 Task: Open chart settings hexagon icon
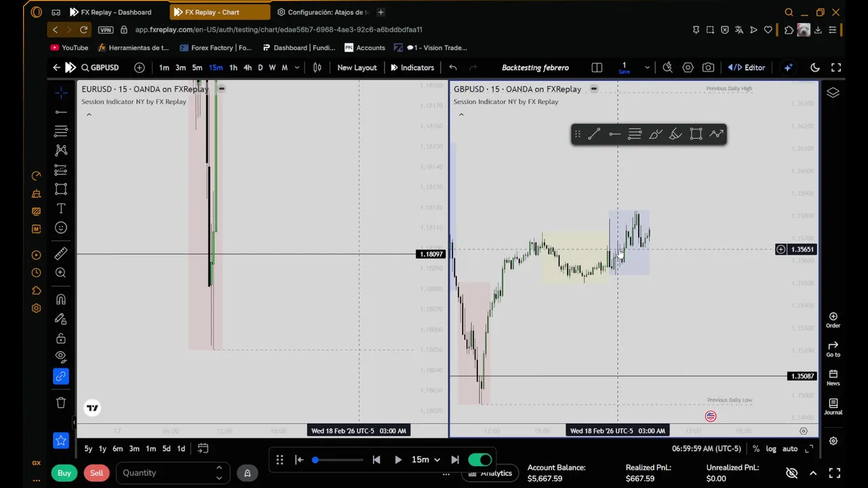tap(688, 68)
